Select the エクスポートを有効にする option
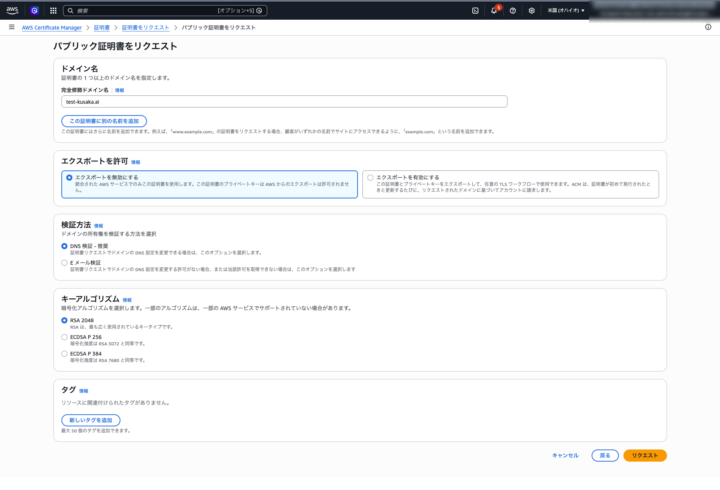720x490 pixels. click(370, 177)
